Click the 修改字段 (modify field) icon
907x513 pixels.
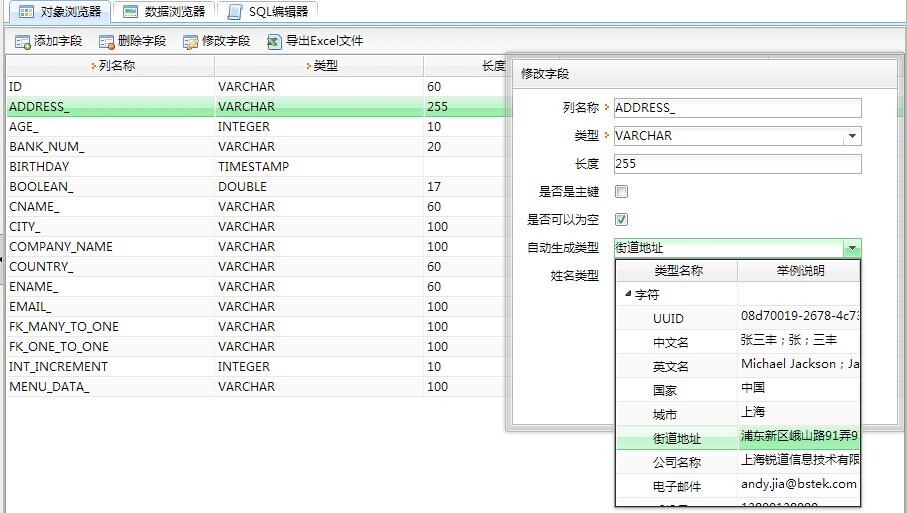[190, 42]
